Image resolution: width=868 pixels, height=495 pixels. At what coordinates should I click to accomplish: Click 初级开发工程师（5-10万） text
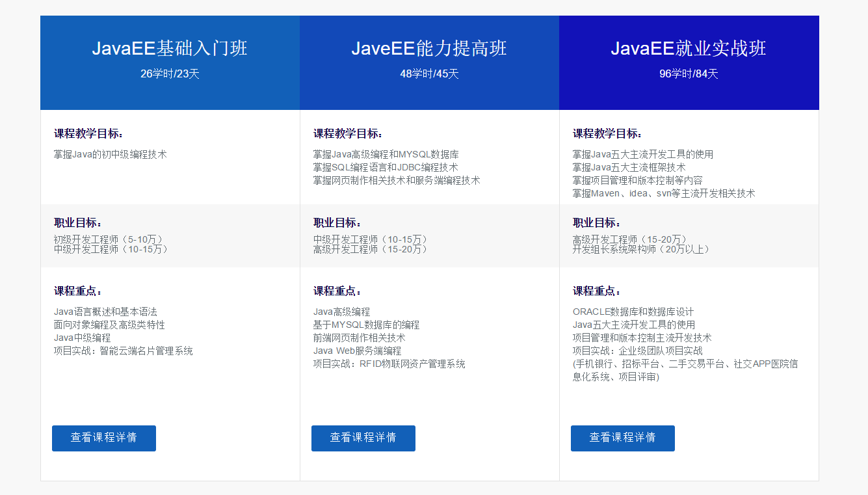pyautogui.click(x=111, y=239)
